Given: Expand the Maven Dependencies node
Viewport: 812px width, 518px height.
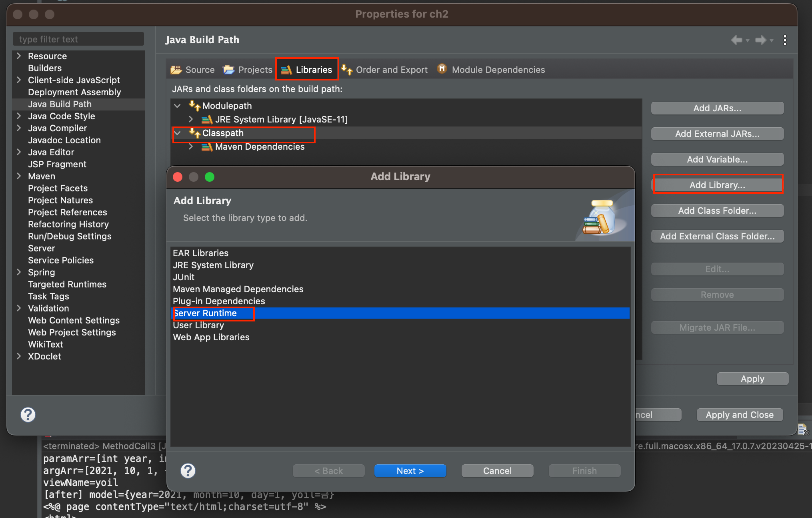Looking at the screenshot, I should pos(191,147).
